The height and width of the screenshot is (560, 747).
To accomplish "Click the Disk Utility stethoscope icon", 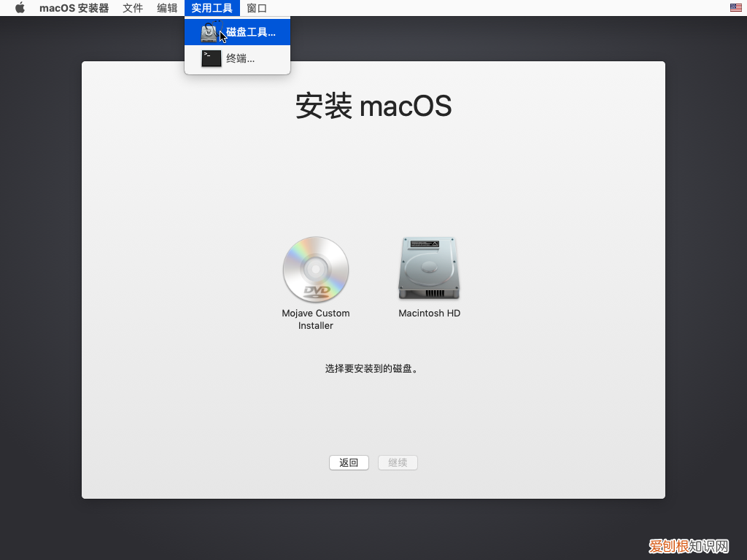I will 212,32.
